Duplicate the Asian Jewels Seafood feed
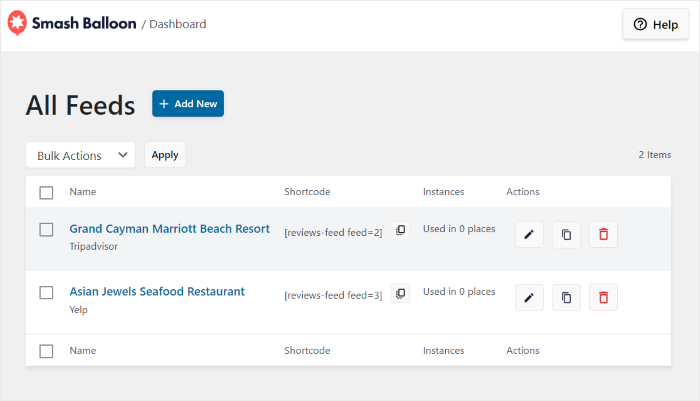The width and height of the screenshot is (700, 401). click(x=566, y=297)
